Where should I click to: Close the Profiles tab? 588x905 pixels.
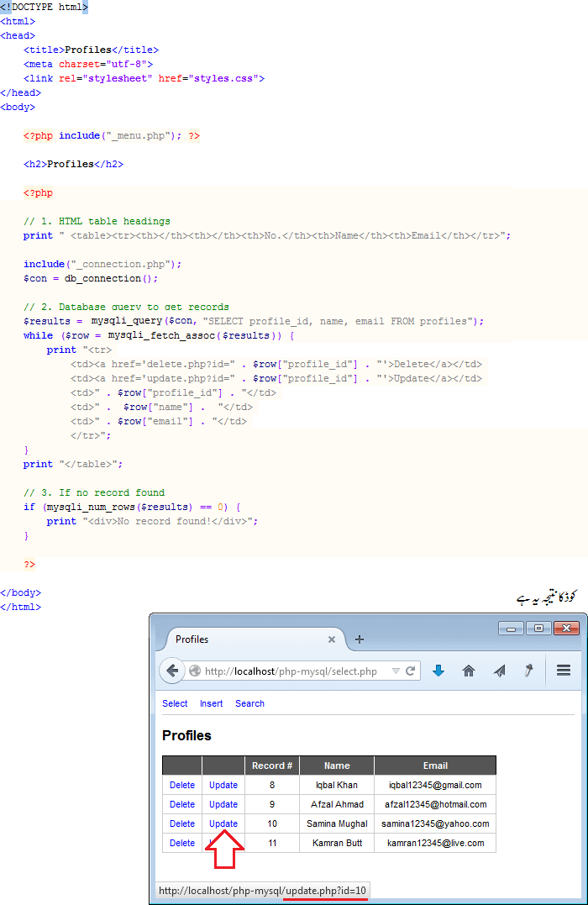click(x=332, y=639)
